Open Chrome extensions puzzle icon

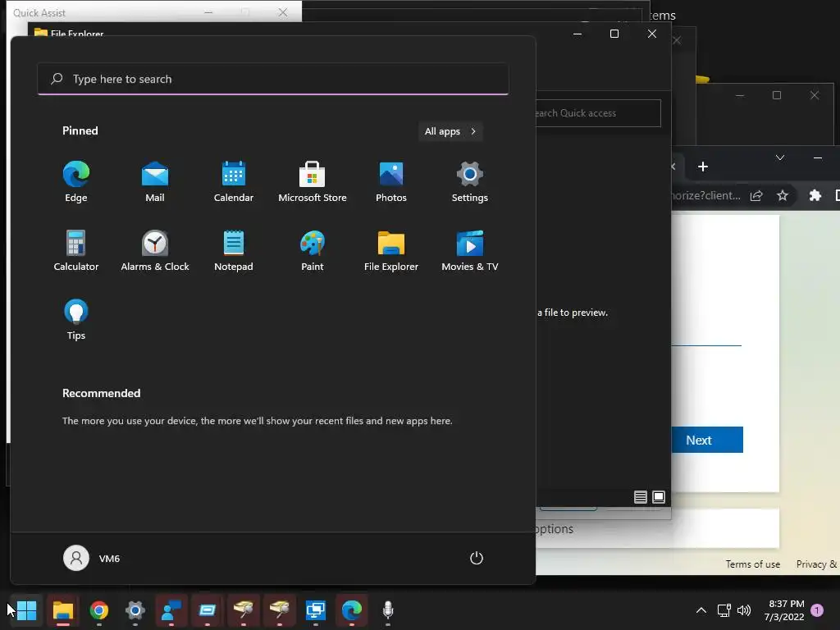815,195
